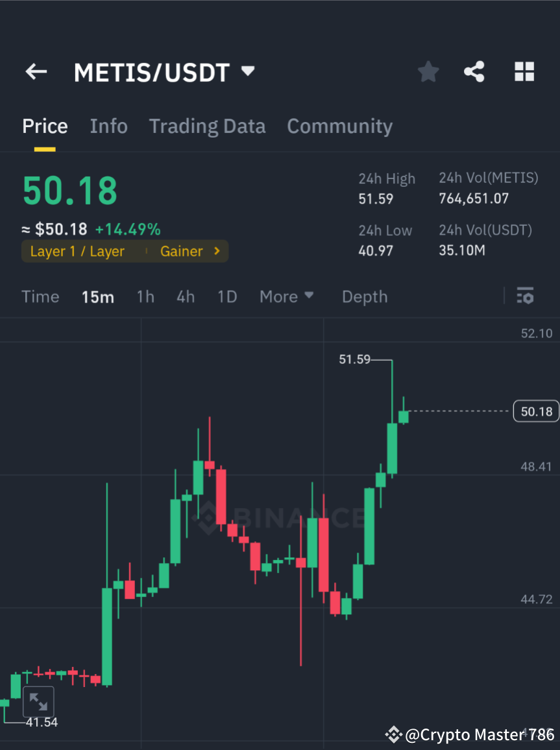Toggle the 15m candle interval
Image resolution: width=560 pixels, height=750 pixels.
pyautogui.click(x=98, y=296)
